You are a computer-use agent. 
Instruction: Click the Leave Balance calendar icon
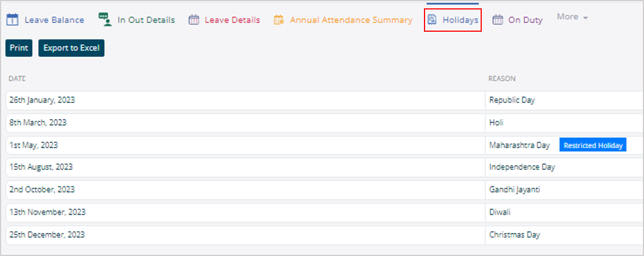point(12,20)
